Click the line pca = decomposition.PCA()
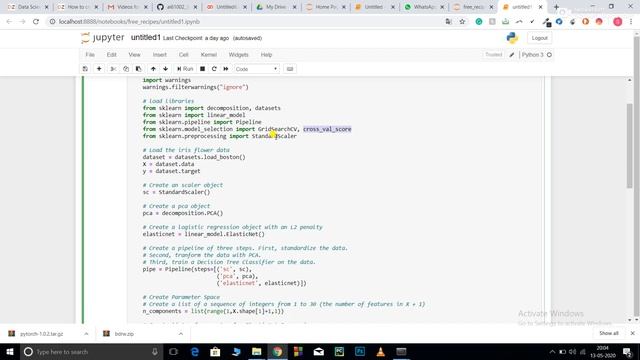Image resolution: width=640 pixels, height=360 pixels. (x=182, y=213)
